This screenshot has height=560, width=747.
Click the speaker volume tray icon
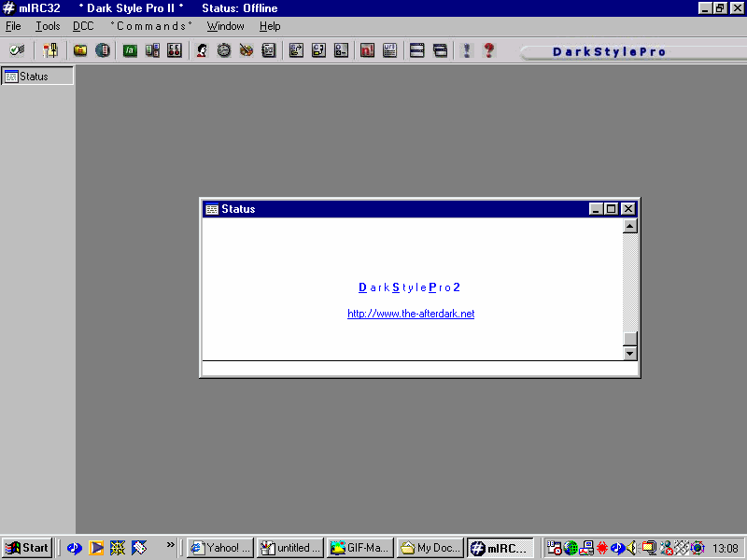pos(632,548)
